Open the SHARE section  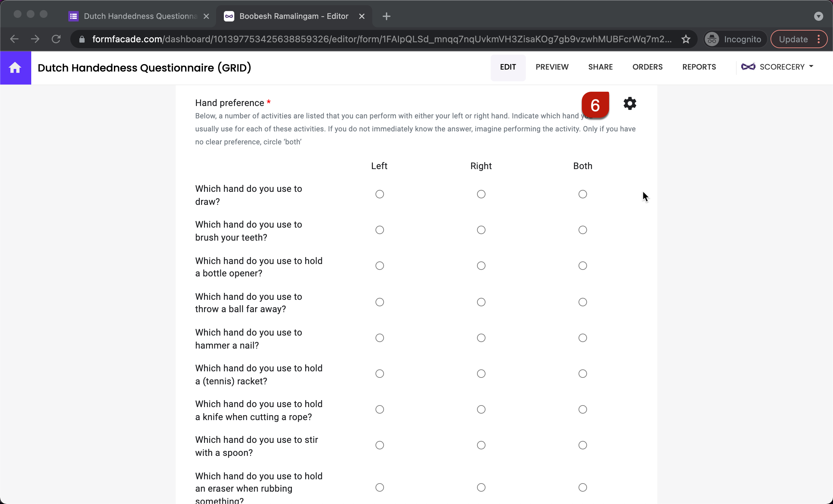600,67
